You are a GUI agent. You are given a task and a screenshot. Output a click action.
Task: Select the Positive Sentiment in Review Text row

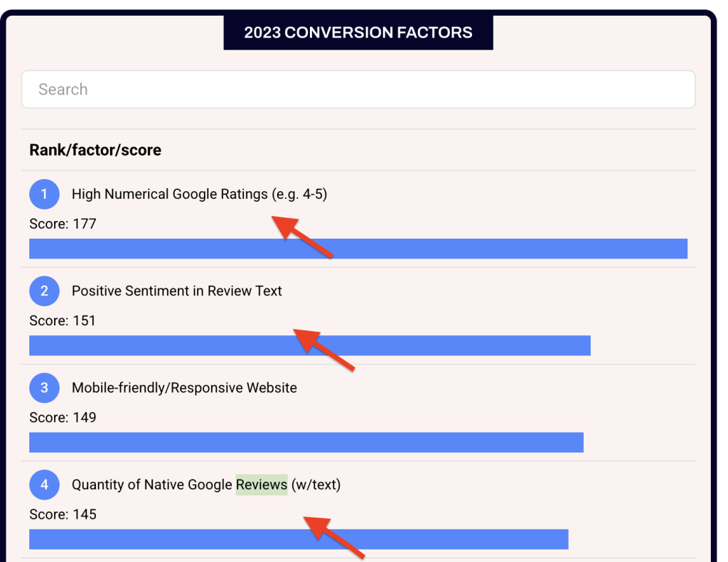coord(176,291)
